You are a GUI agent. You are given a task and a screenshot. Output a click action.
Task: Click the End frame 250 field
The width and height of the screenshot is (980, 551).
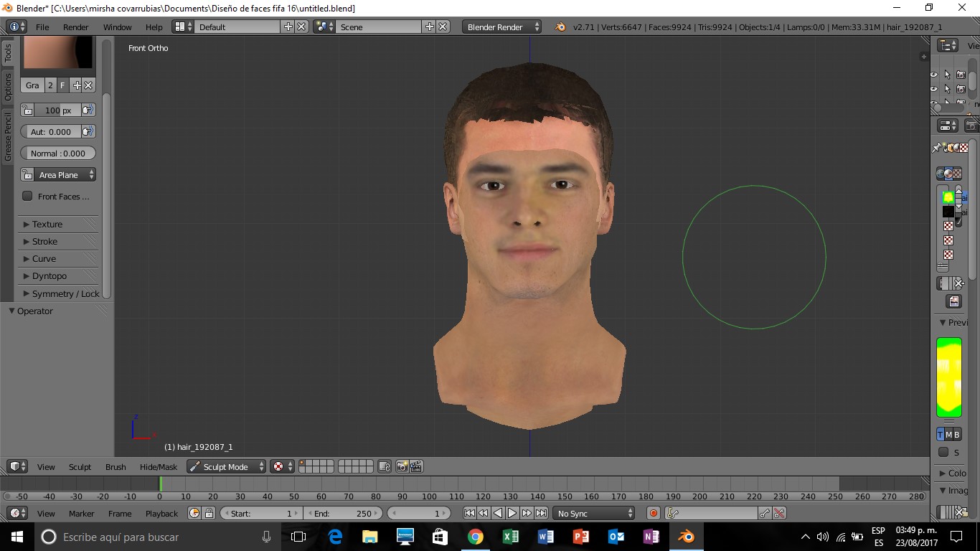[x=344, y=513]
